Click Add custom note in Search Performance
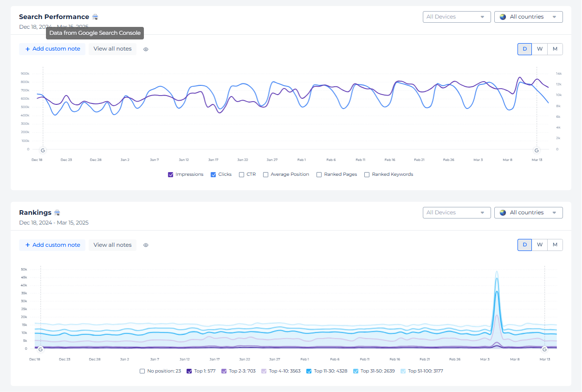 (x=52, y=49)
